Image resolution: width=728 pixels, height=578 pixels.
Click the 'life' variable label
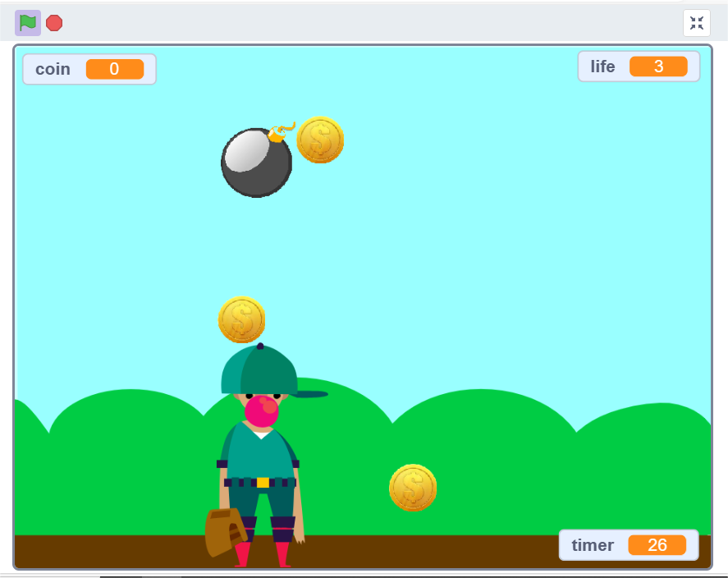click(x=602, y=67)
